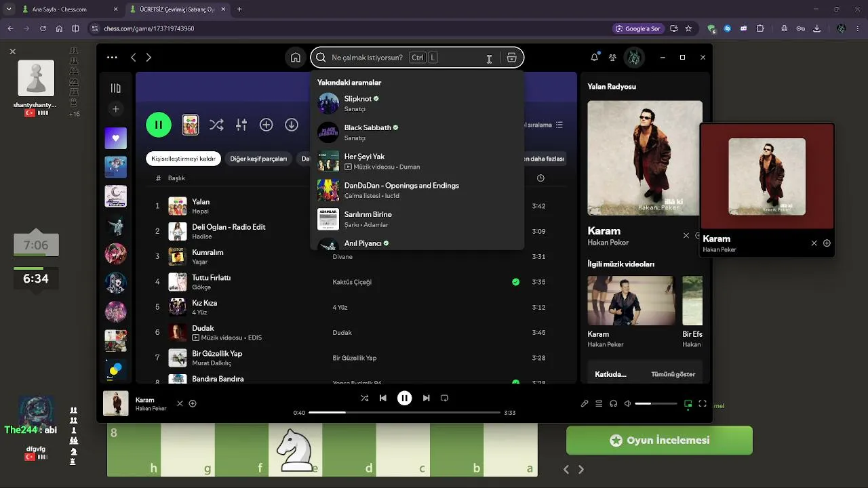This screenshot has width=868, height=488.
Task: Create new playlist with sidebar plus icon
Action: coord(116,109)
